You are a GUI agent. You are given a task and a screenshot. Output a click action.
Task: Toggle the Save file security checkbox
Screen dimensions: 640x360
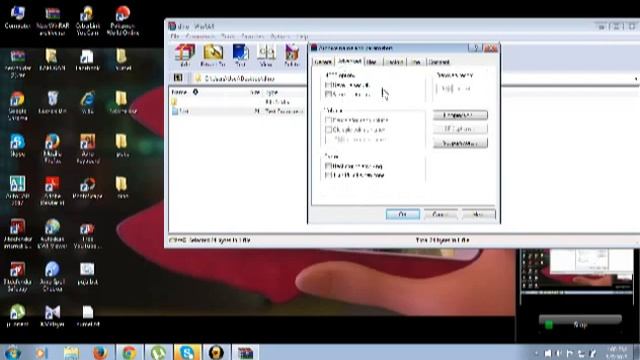click(x=328, y=85)
